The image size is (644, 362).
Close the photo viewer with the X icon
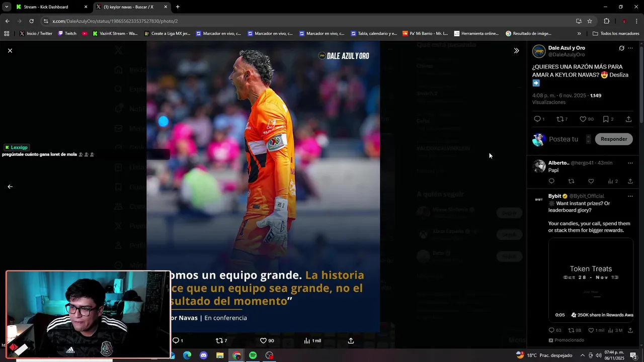[10, 51]
